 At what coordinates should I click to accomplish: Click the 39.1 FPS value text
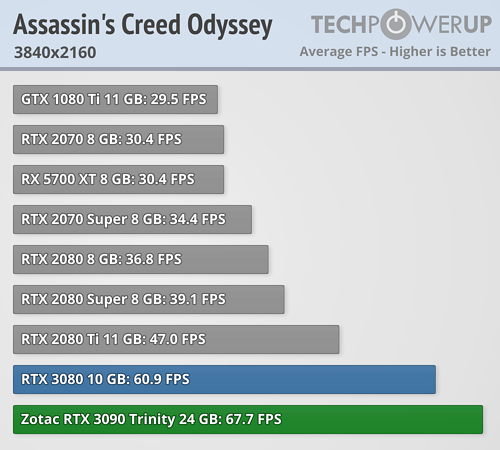pos(198,299)
